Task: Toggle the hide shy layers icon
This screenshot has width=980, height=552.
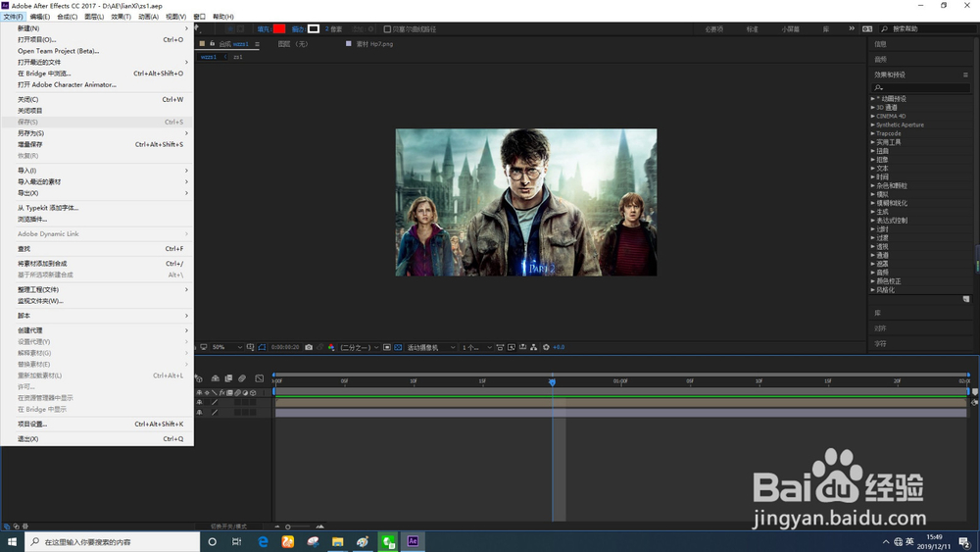Action: [x=215, y=378]
